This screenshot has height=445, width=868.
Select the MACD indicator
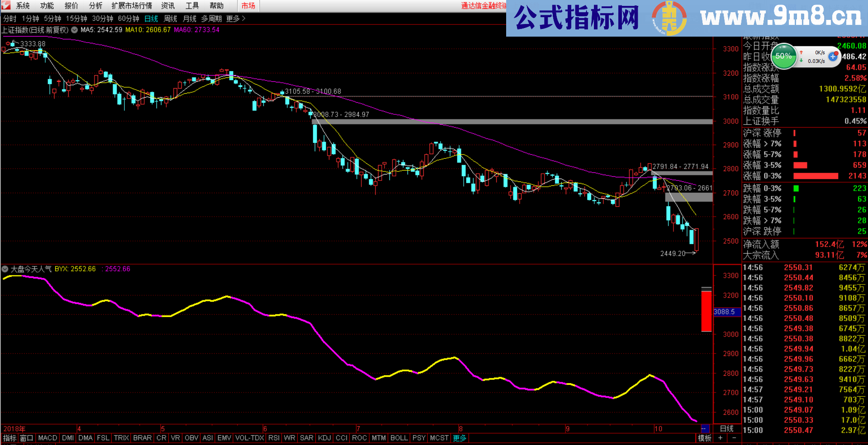pyautogui.click(x=47, y=438)
